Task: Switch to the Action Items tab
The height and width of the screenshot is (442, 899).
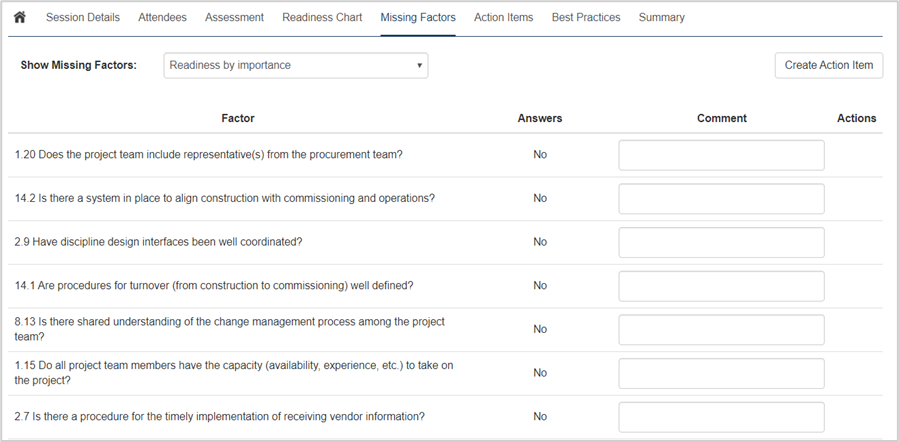Action: tap(503, 18)
